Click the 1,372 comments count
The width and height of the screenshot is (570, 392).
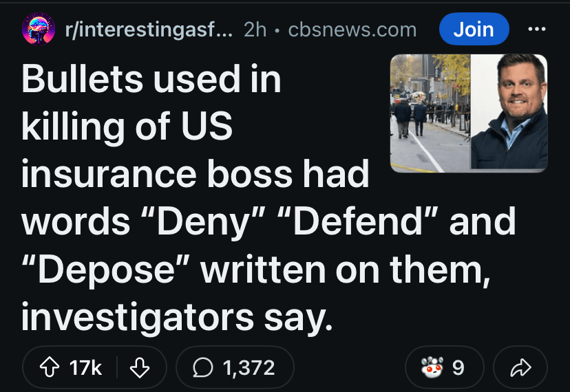[x=249, y=368]
